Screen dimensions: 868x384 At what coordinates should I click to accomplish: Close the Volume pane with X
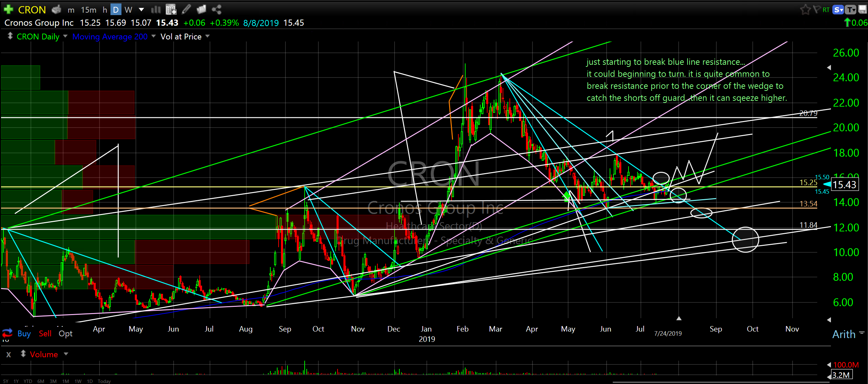pyautogui.click(x=9, y=355)
